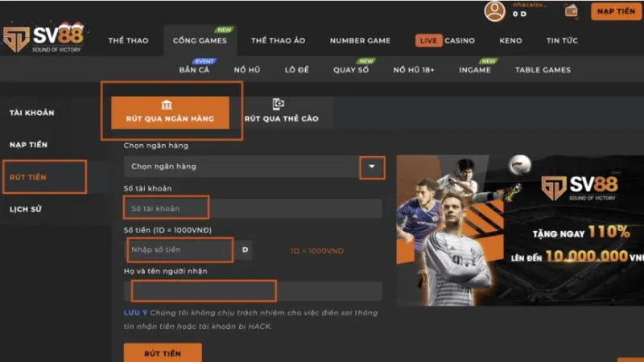Click the SV88 logo

point(40,39)
